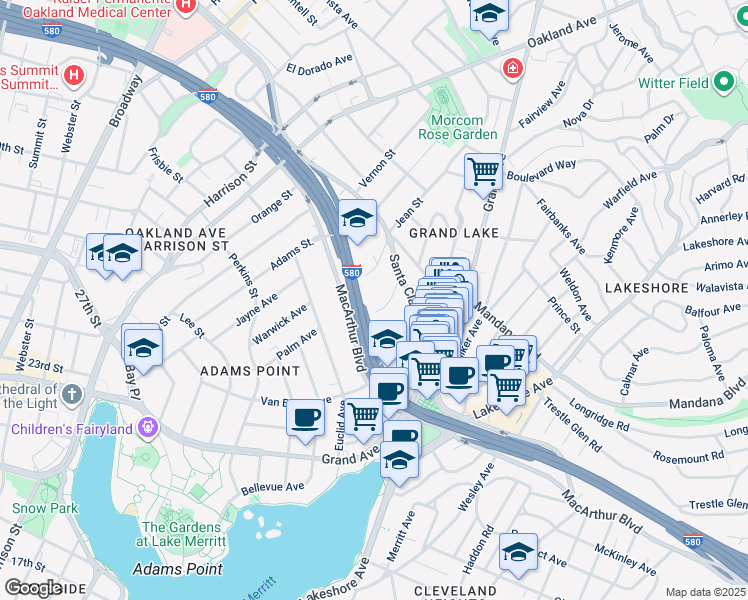This screenshot has height=600, width=748.
Task: Click the Kaiser Permanente Oakland Medical Center label
Action: click(x=97, y=8)
